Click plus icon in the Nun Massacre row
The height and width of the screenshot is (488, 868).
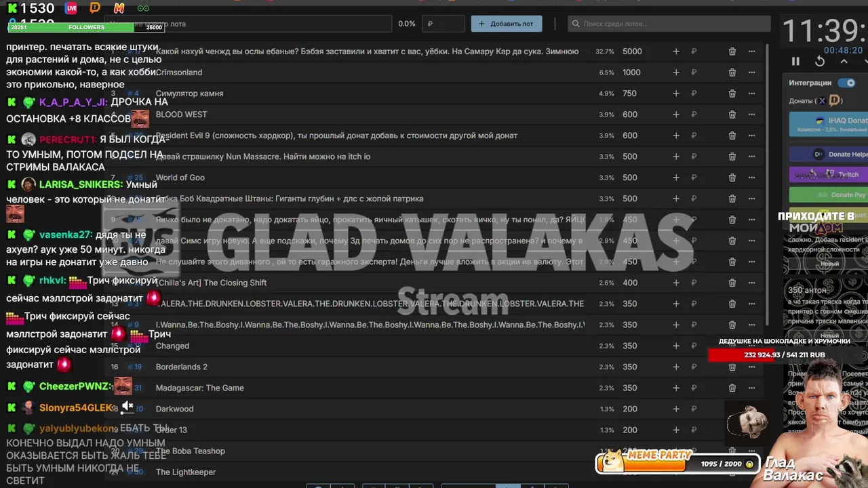pos(676,157)
